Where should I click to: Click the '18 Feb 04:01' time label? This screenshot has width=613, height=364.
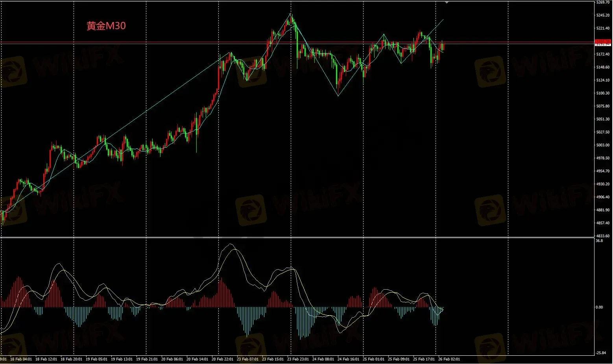[x=21, y=359]
